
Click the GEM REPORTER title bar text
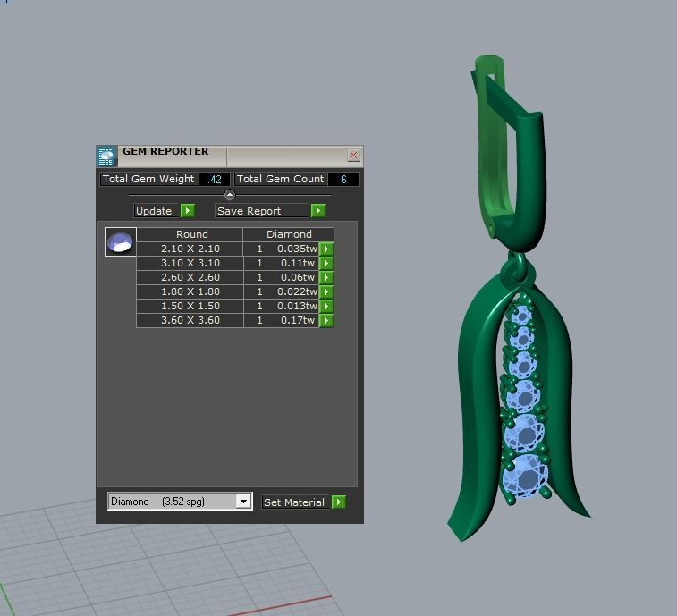165,151
